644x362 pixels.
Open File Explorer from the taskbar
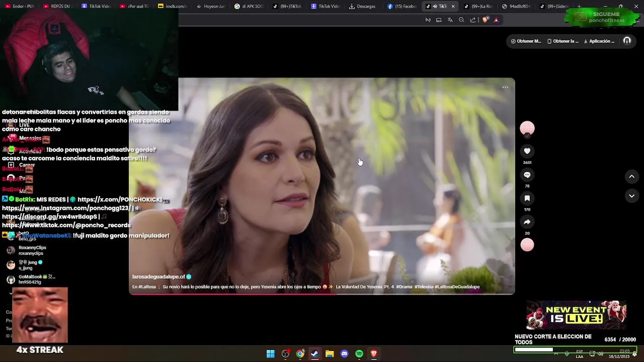pos(330,354)
